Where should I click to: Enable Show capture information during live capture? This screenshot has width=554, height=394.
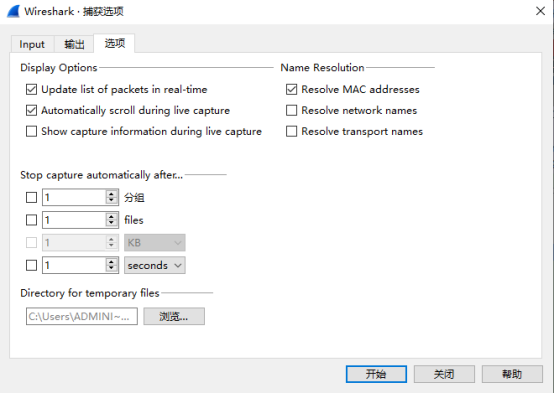coord(31,131)
